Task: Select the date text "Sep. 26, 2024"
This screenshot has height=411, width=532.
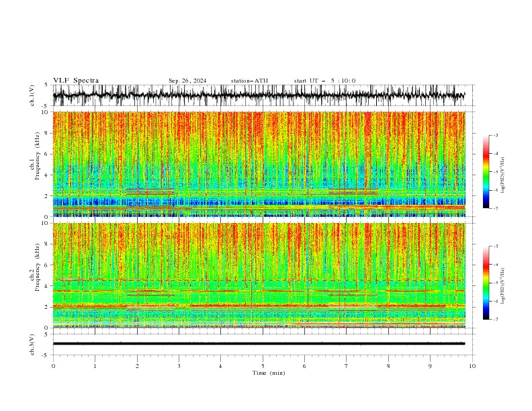Action: 187,81
